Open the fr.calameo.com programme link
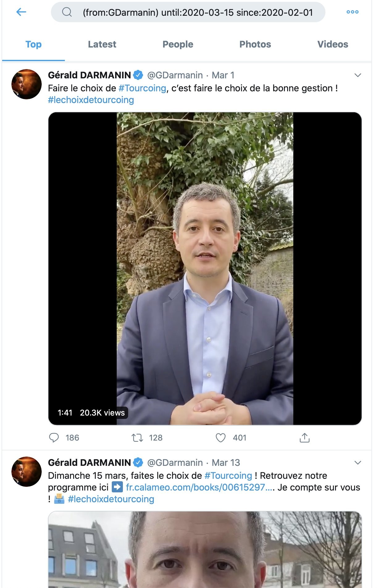The height and width of the screenshot is (588, 381). [x=200, y=487]
